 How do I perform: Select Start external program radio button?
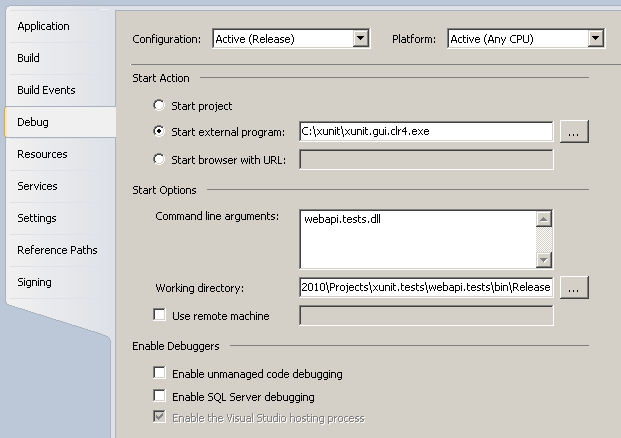[159, 131]
